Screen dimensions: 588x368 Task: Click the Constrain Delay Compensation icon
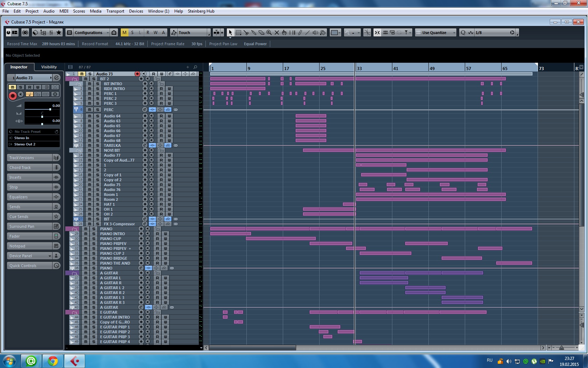tap(25, 33)
